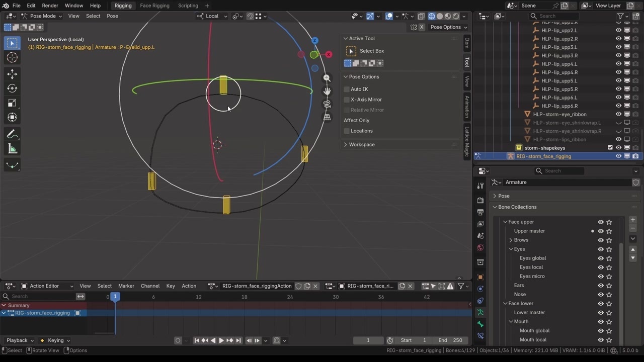Select the Annotate pencil tool
The width and height of the screenshot is (644, 362).
(x=12, y=134)
